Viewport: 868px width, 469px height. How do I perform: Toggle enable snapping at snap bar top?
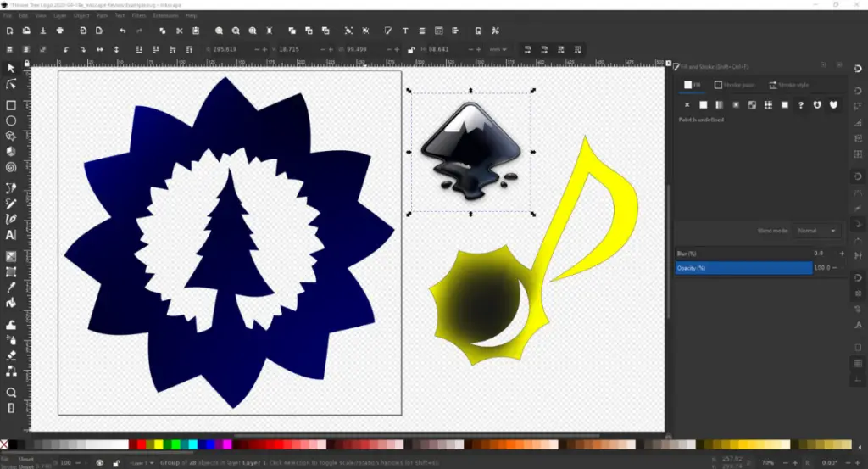pyautogui.click(x=858, y=69)
